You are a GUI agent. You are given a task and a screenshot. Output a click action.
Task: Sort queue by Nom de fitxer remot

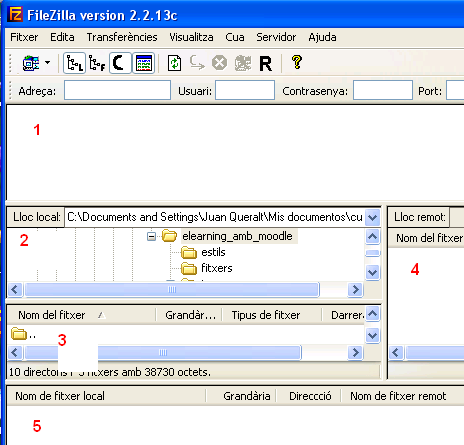coord(398,396)
